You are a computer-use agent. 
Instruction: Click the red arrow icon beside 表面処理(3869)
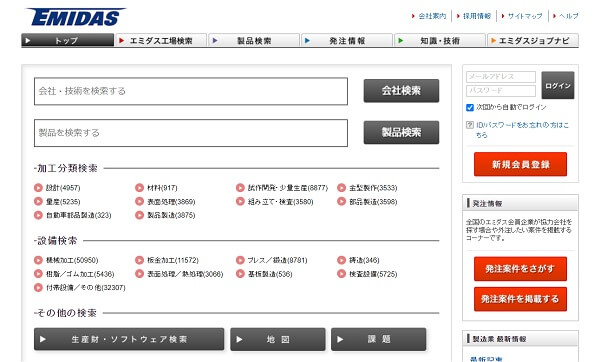pos(139,201)
